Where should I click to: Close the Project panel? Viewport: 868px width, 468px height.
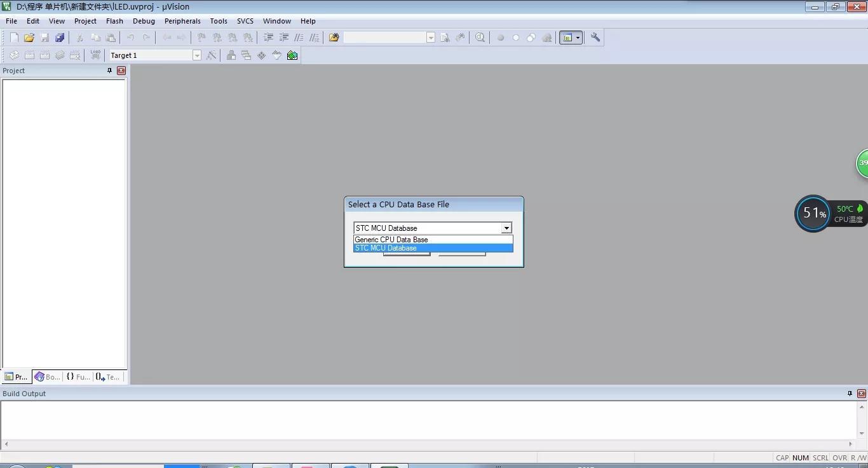click(x=121, y=71)
